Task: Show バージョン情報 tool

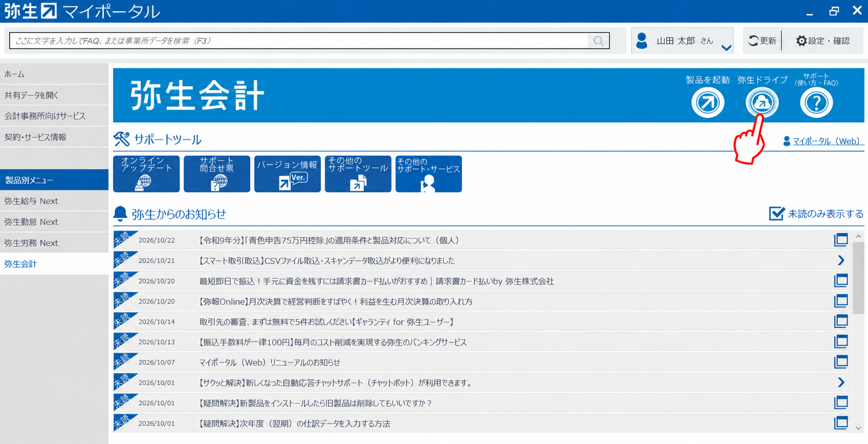Action: pyautogui.click(x=287, y=174)
